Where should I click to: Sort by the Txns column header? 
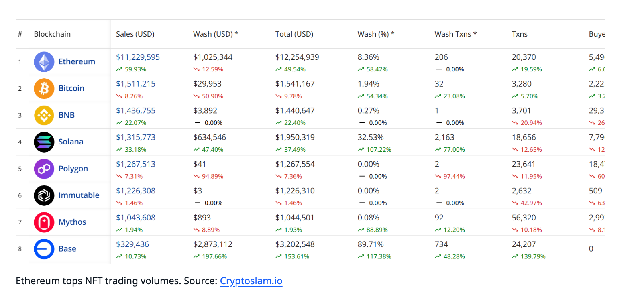[x=520, y=34]
